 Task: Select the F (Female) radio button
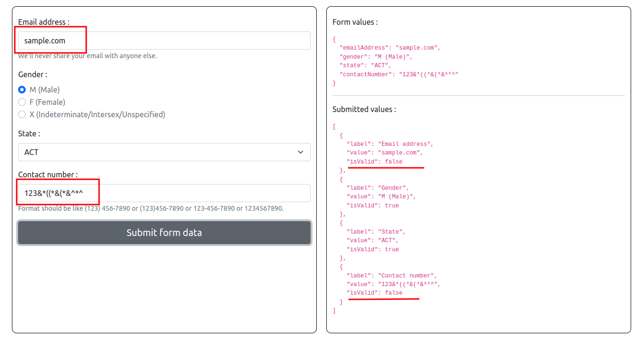[x=22, y=102]
